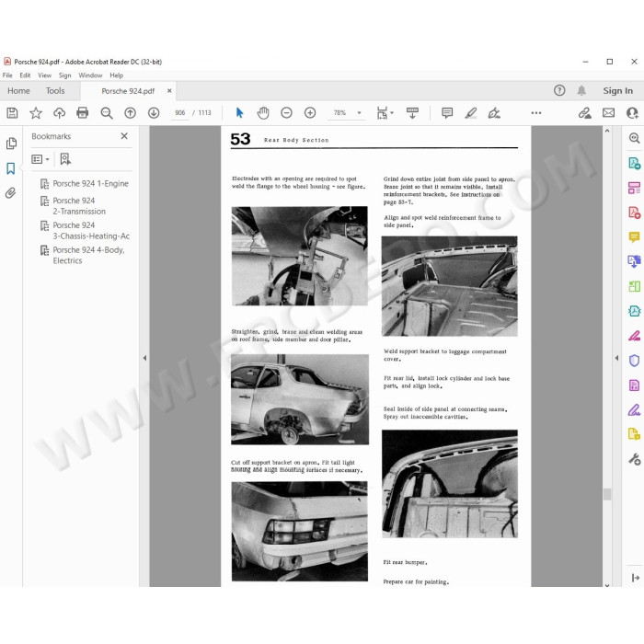Open the Edit menu

25,75
